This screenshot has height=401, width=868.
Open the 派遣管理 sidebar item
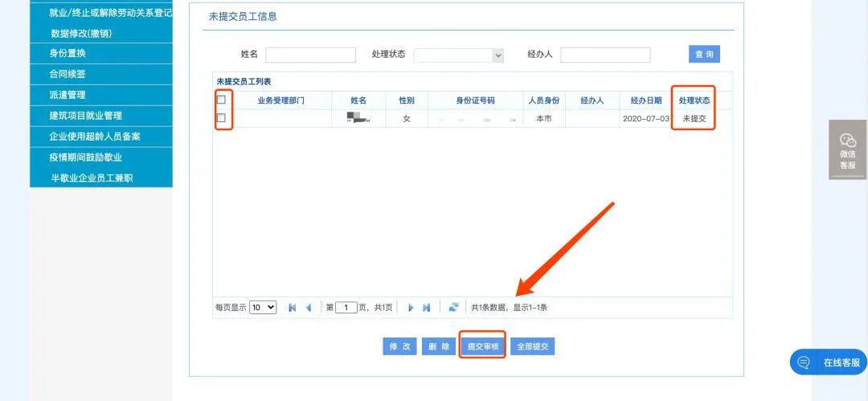tap(68, 95)
